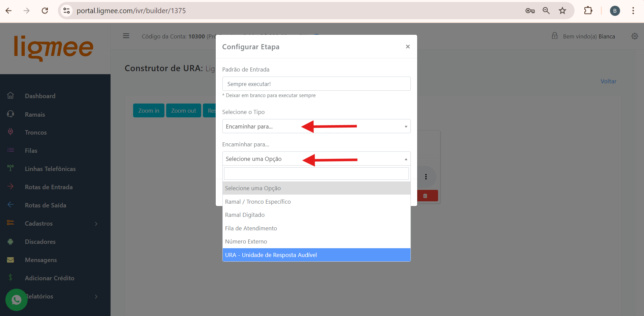This screenshot has height=316, width=644.
Task: Open the browser extensions puzzle icon
Action: pyautogui.click(x=588, y=11)
